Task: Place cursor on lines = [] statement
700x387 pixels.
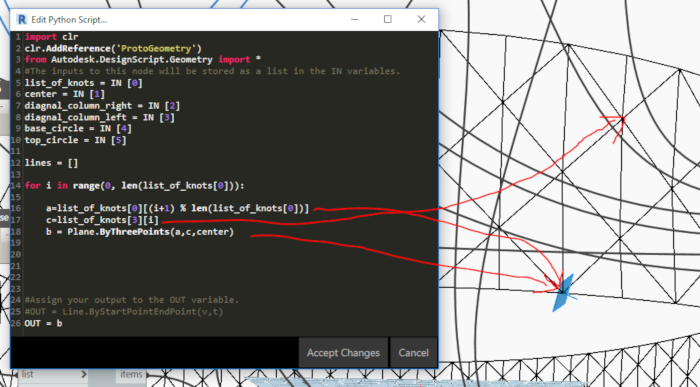Action: click(51, 163)
